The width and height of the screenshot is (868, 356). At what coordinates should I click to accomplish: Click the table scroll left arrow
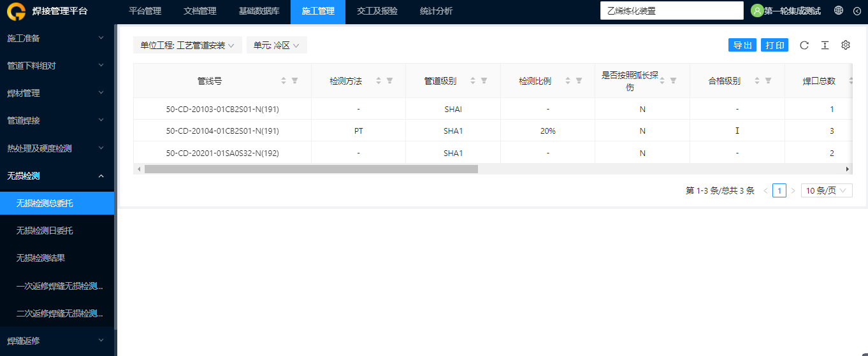pyautogui.click(x=138, y=169)
